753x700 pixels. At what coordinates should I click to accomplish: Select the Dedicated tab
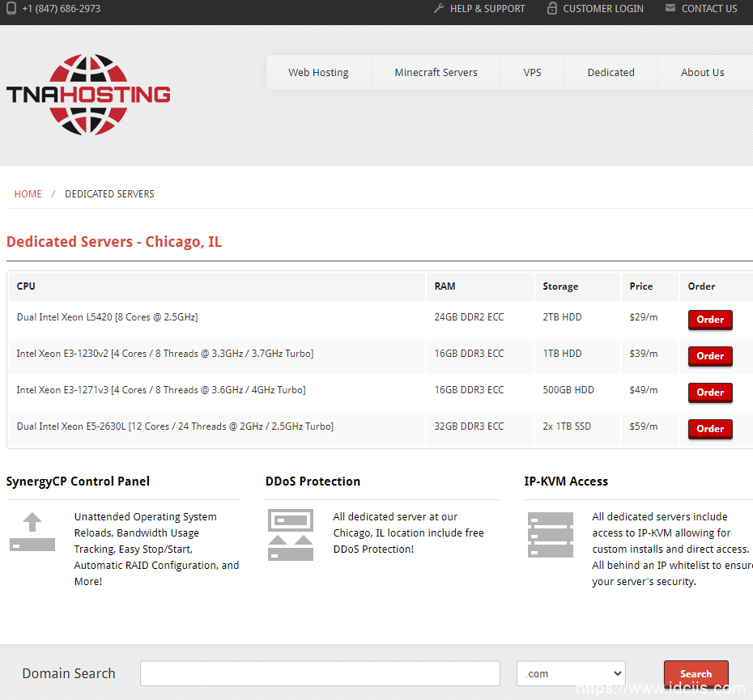pos(610,72)
